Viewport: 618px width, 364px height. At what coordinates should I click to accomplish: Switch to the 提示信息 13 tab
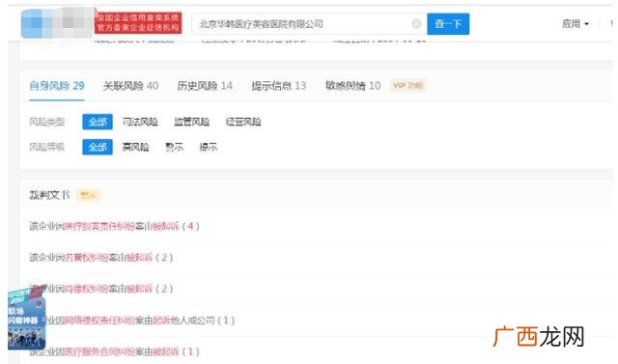click(x=279, y=86)
